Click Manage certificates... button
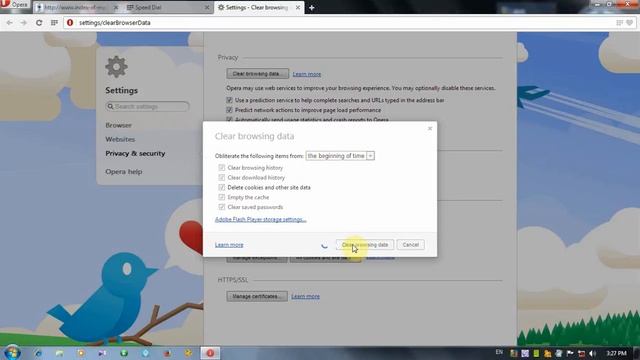The height and width of the screenshot is (360, 640). point(257,296)
